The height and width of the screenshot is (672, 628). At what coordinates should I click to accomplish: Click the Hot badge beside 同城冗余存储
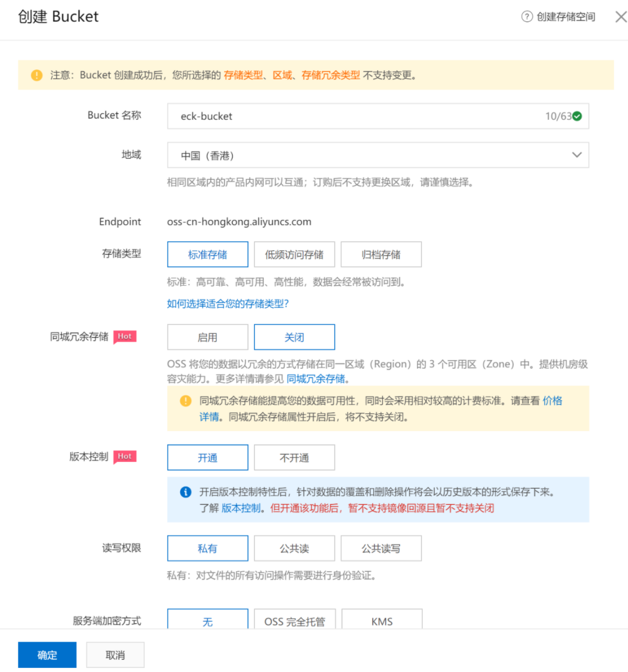click(124, 336)
